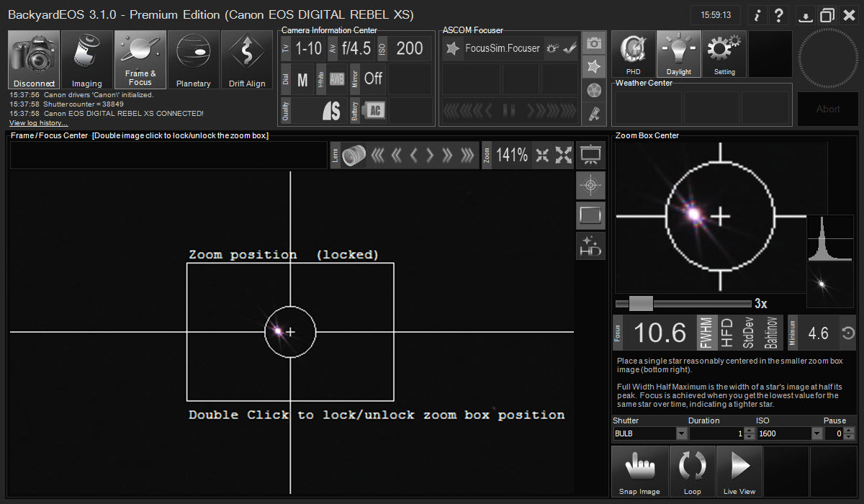Toggle the HD stars icon
The width and height of the screenshot is (864, 504).
tap(591, 246)
